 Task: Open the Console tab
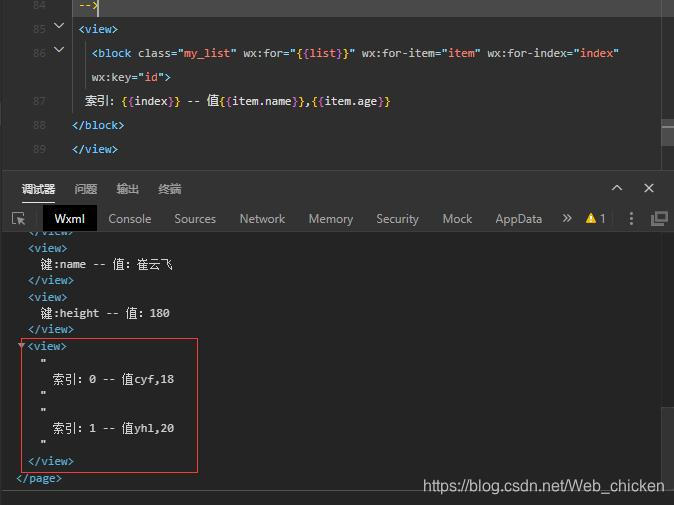point(129,219)
